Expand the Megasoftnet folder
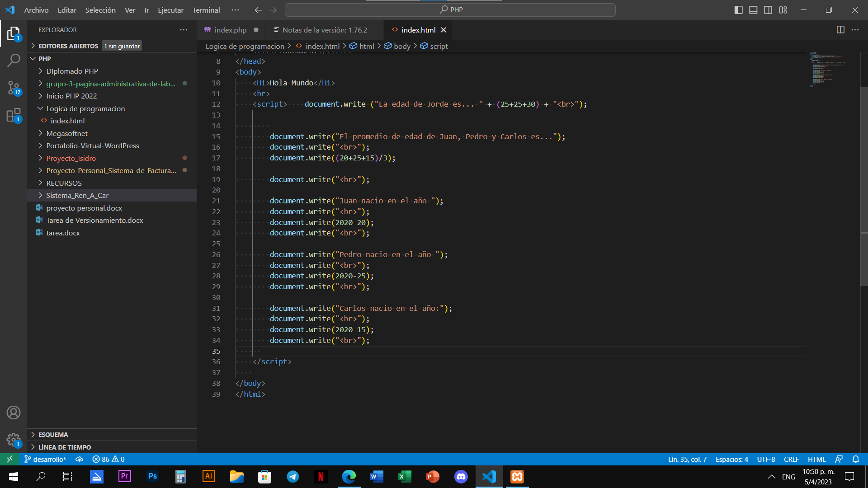This screenshot has height=488, width=868. [x=112, y=133]
